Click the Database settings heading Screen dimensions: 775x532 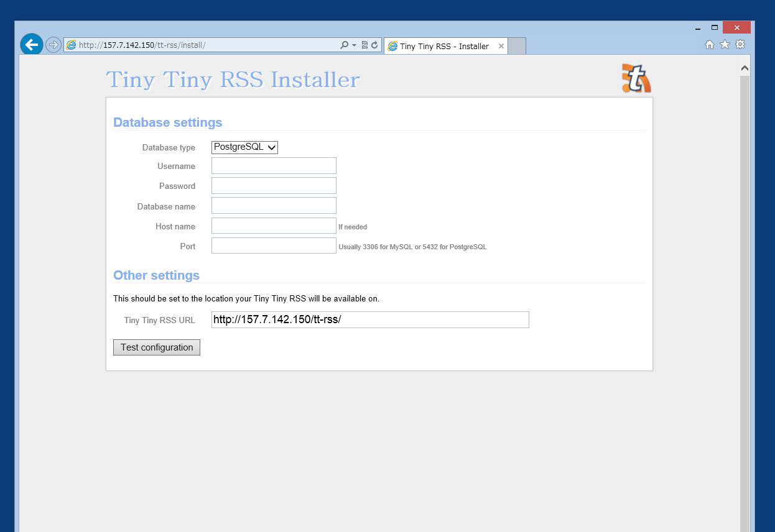(x=167, y=122)
